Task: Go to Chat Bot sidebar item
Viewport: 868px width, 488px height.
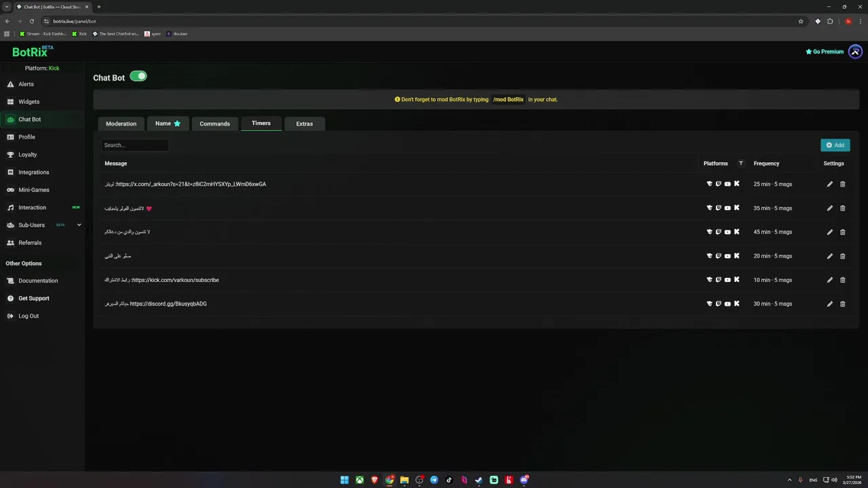Action: [x=42, y=119]
